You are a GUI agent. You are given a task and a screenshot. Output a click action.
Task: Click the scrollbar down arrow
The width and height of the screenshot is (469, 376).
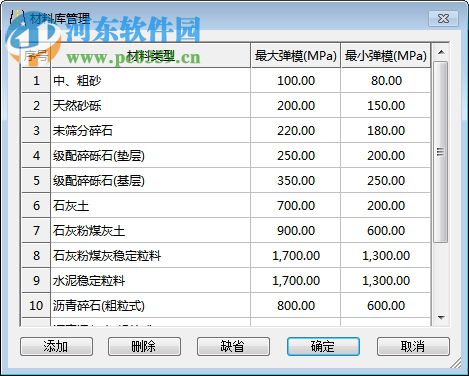(x=441, y=317)
